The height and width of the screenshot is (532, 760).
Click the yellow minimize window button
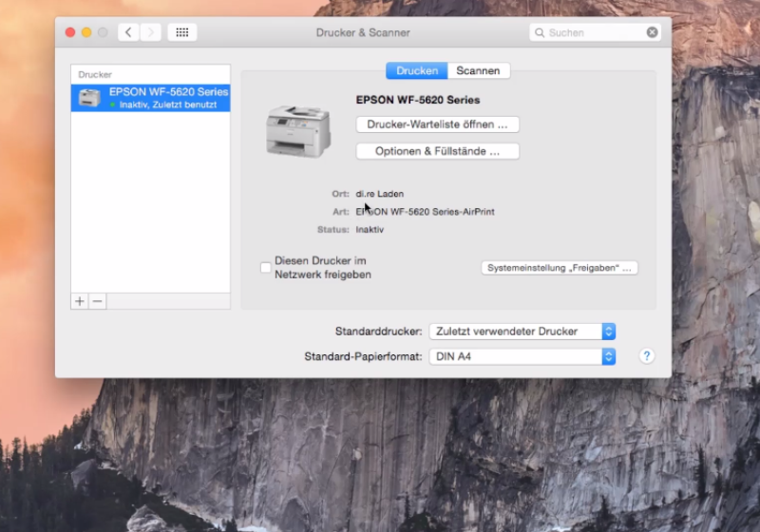click(86, 32)
